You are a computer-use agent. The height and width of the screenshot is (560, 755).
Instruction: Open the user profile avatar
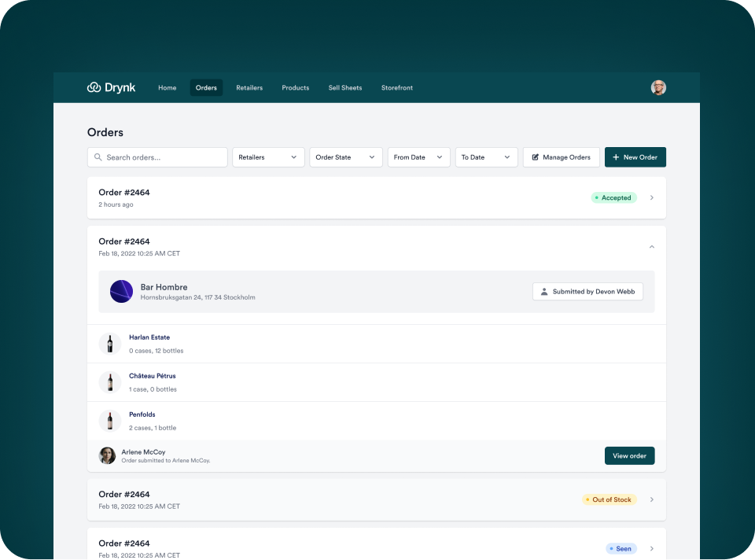pyautogui.click(x=658, y=87)
